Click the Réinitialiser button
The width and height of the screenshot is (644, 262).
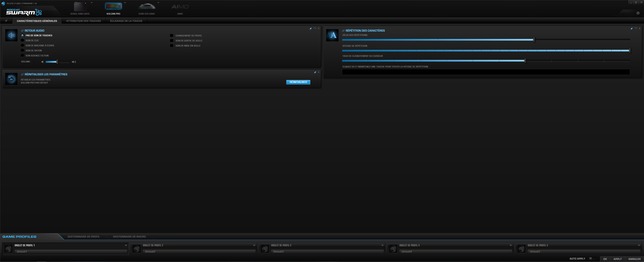point(298,82)
